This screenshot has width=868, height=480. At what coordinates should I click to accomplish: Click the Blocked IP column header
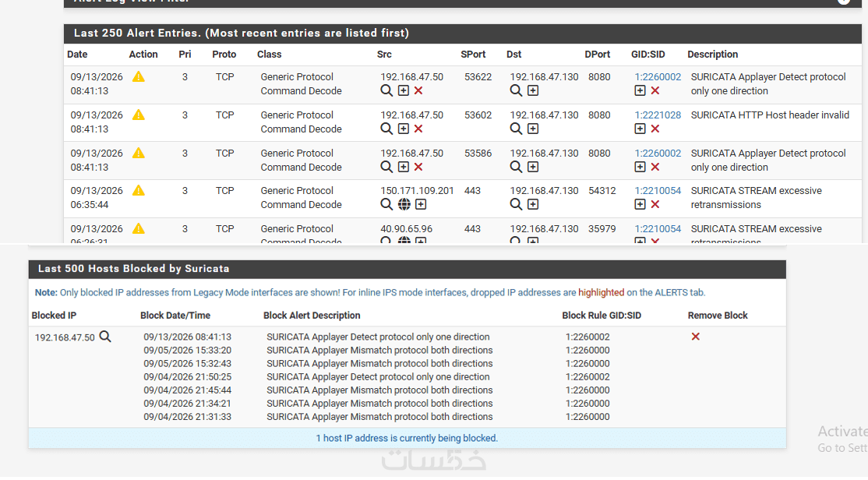tap(54, 316)
